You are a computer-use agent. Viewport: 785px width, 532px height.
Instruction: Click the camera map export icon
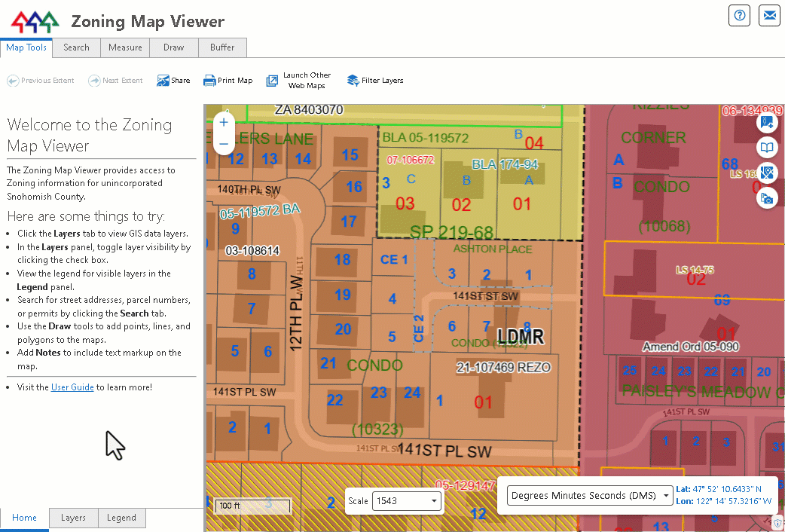point(766,199)
